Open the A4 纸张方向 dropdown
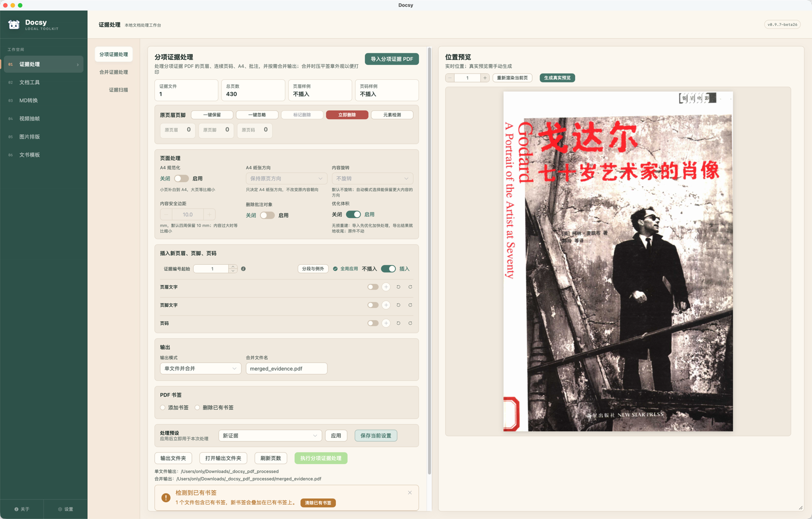Image resolution: width=812 pixels, height=519 pixels. point(286,179)
